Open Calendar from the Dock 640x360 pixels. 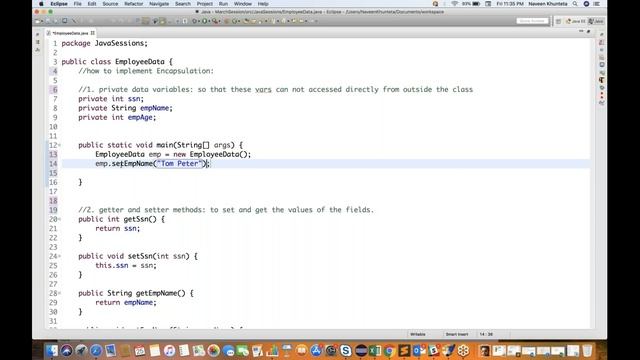140,351
